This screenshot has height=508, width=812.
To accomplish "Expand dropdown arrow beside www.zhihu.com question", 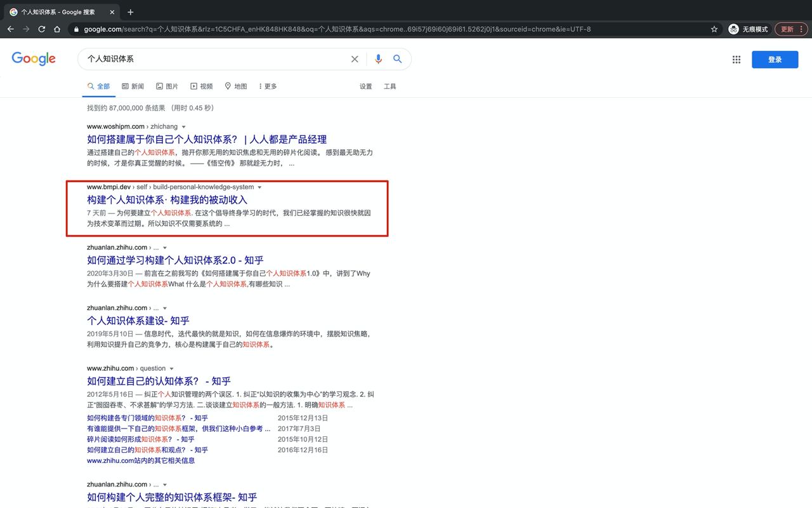I will pyautogui.click(x=171, y=369).
